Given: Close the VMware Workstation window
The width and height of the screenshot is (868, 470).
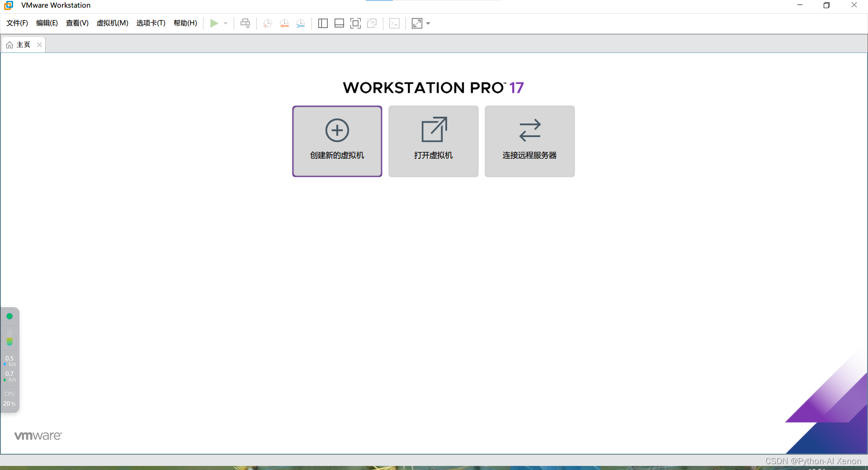Looking at the screenshot, I should (x=854, y=5).
